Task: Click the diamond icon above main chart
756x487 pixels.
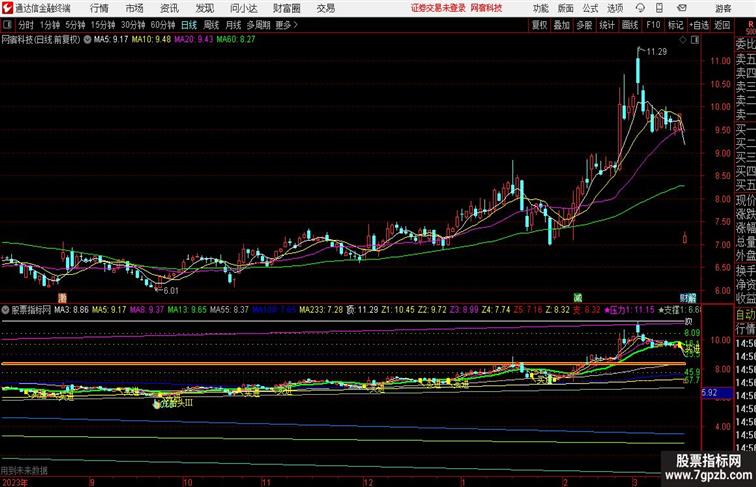Action: point(683,40)
